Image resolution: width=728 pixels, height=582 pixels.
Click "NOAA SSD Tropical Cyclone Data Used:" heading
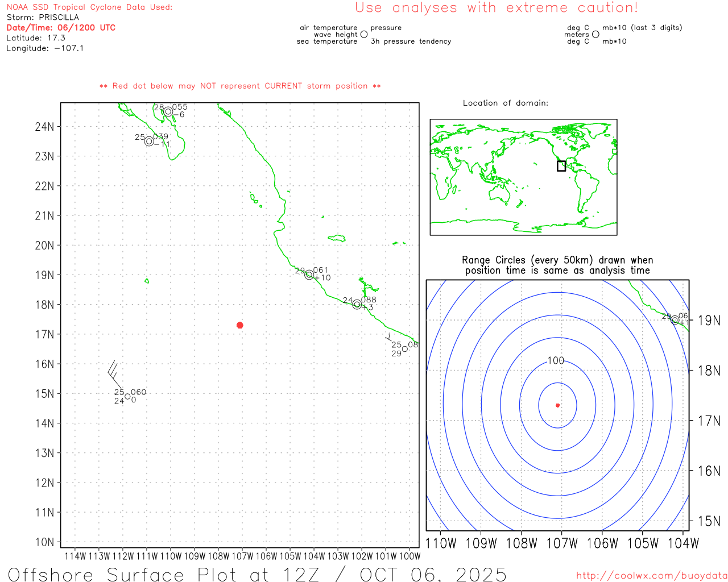(89, 7)
